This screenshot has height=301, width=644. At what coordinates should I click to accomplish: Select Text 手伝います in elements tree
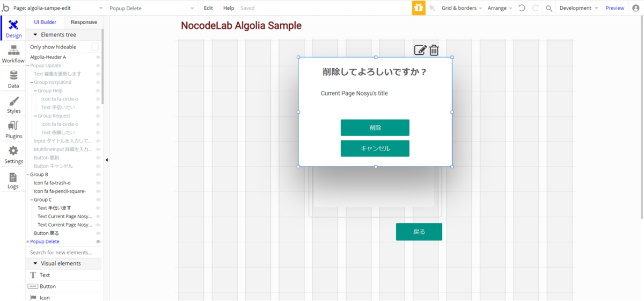click(x=54, y=208)
